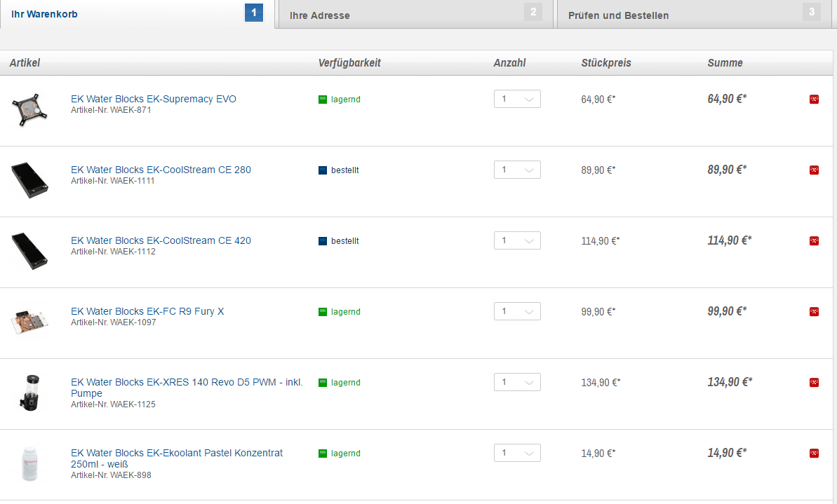Remove EK-Supremacy EVO from the cart
The width and height of the screenshot is (837, 504).
pos(814,100)
